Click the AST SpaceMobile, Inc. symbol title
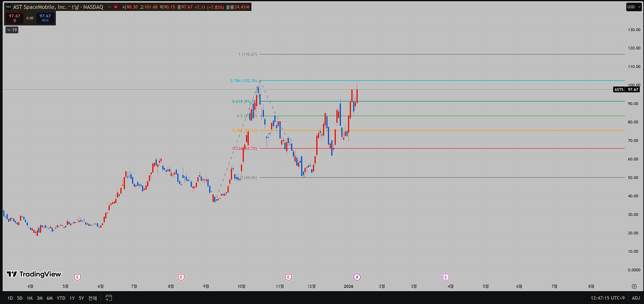This screenshot has height=304, width=644. (x=40, y=7)
